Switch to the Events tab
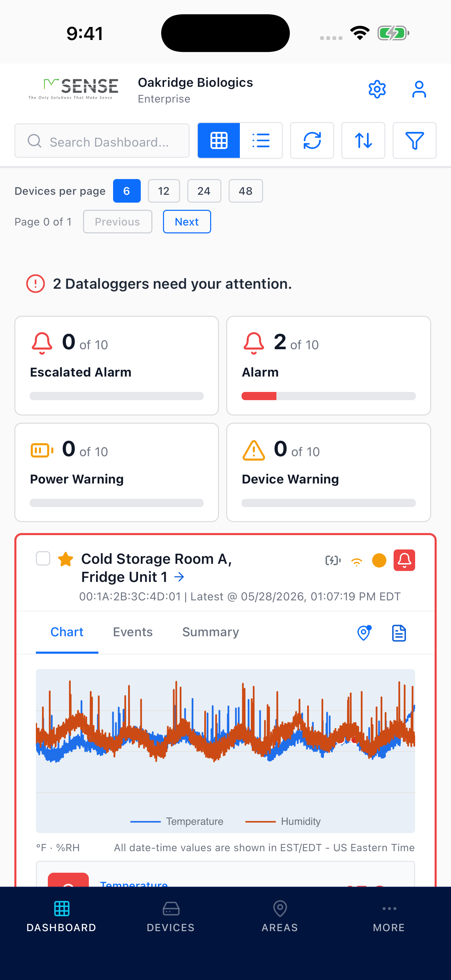451x980 pixels. coord(133,632)
